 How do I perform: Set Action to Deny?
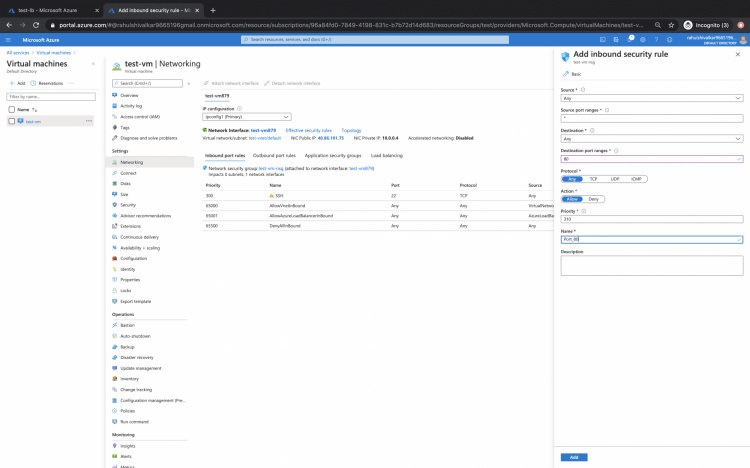click(593, 199)
